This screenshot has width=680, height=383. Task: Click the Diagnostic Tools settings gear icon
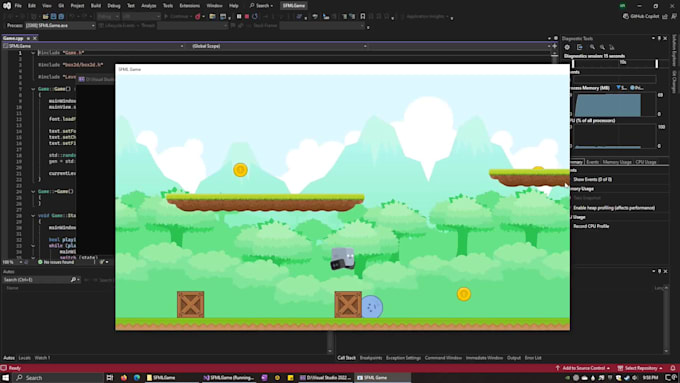567,47
